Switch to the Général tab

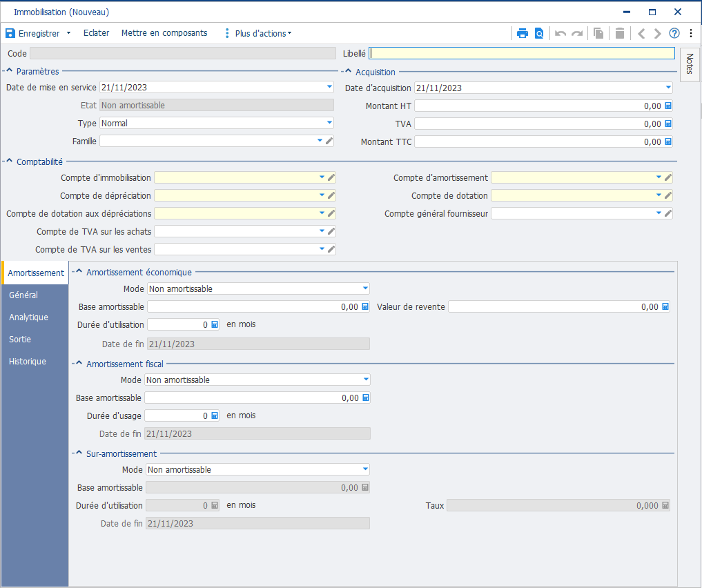tap(23, 295)
